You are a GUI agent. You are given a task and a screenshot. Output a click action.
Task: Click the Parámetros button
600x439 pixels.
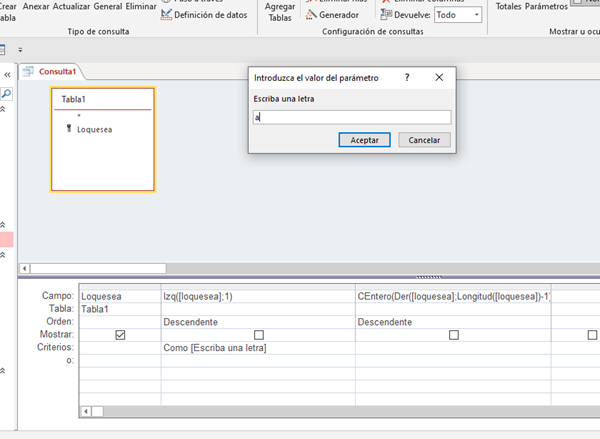pyautogui.click(x=546, y=7)
